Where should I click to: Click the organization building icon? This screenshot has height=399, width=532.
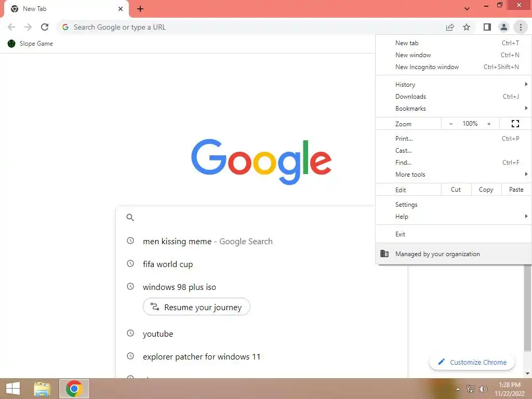pos(384,254)
